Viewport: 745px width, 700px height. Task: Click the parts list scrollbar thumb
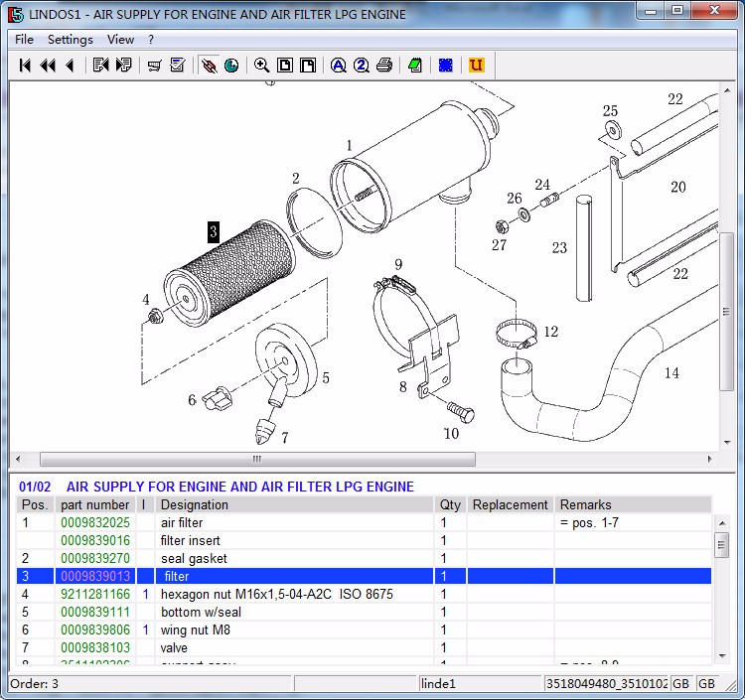722,545
